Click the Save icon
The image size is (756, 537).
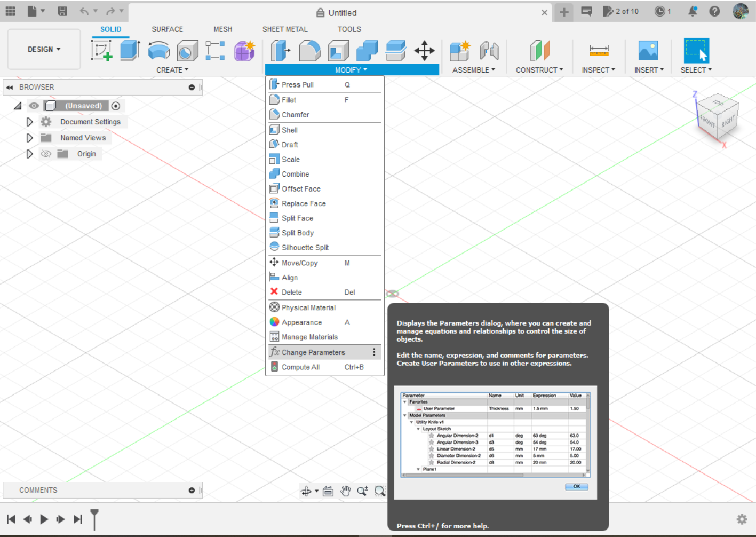coord(62,11)
